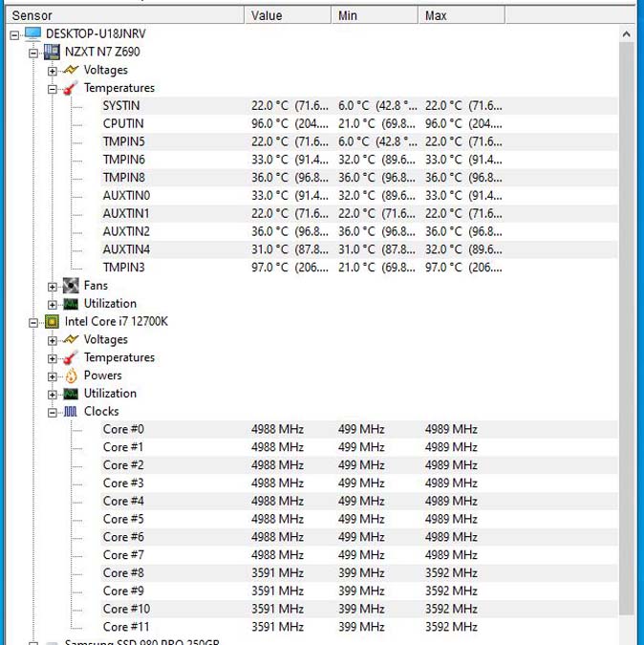Expand the CPU Temperatures node
The image size is (644, 645).
[x=53, y=358]
